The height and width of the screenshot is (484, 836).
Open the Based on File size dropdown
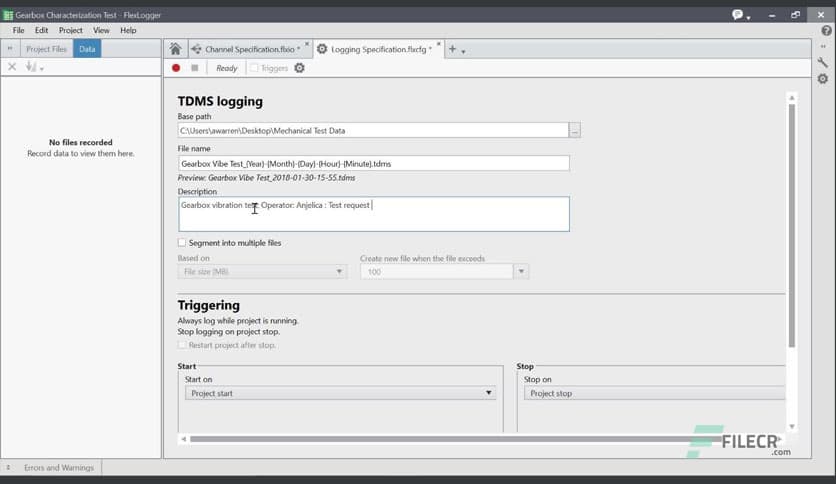point(262,272)
